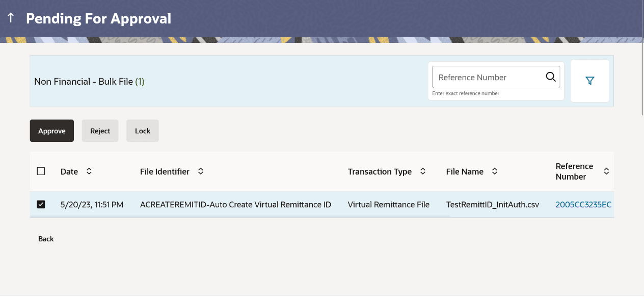The height and width of the screenshot is (297, 644).
Task: Click the Lock button
Action: click(x=143, y=131)
